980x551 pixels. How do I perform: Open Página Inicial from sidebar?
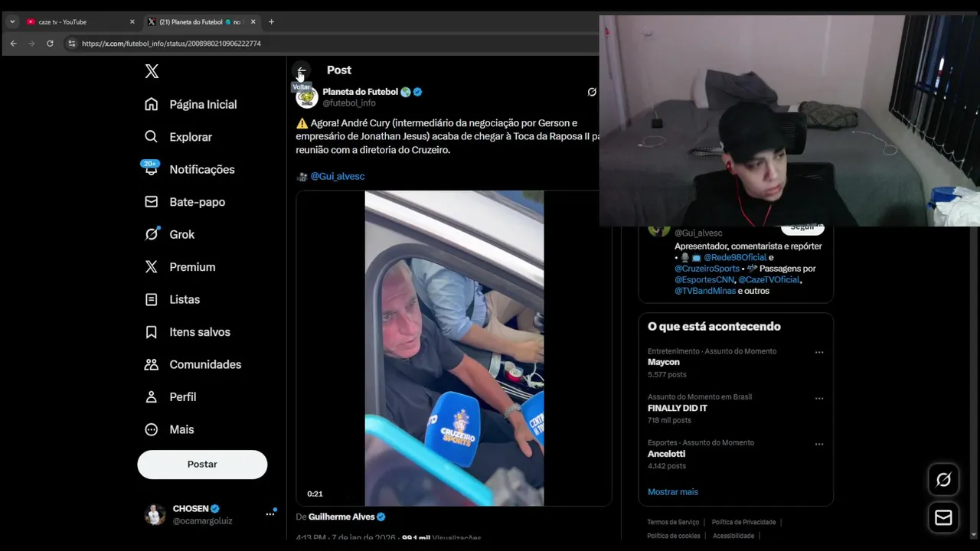tap(191, 104)
